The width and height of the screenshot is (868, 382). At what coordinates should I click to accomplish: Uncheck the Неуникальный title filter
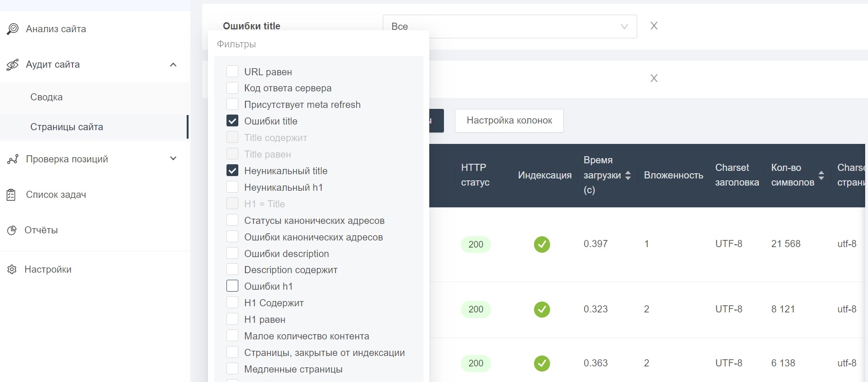tap(232, 170)
